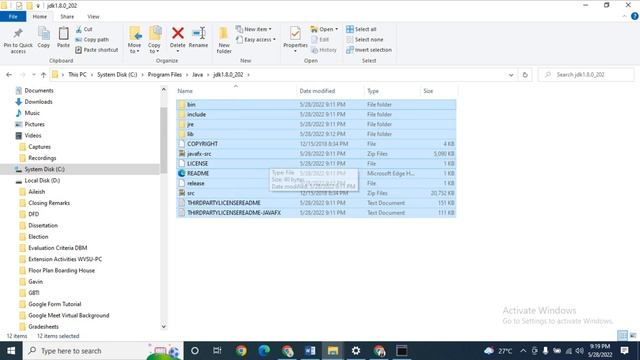Select Local Disk (D:) in navigation pane

(42, 180)
